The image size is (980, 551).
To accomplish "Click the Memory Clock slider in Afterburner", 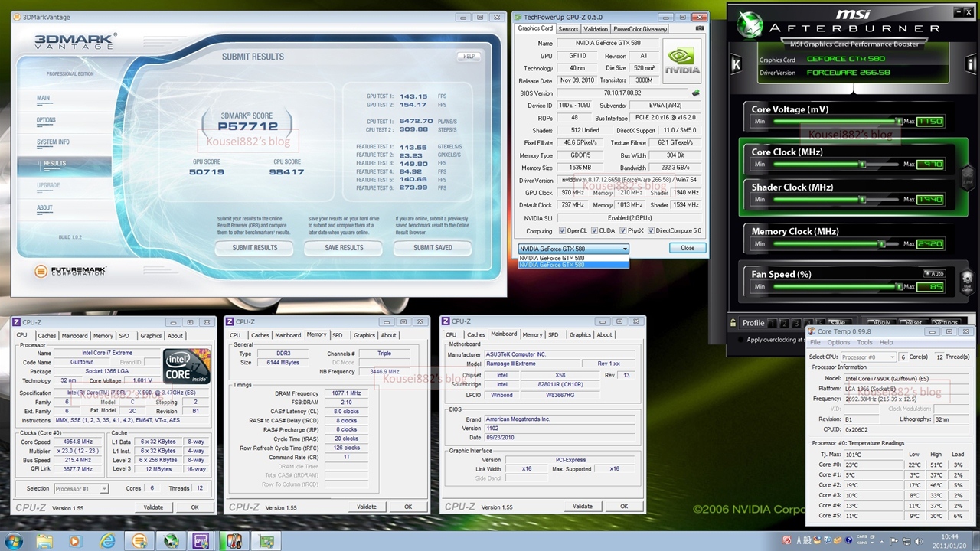I will click(837, 243).
